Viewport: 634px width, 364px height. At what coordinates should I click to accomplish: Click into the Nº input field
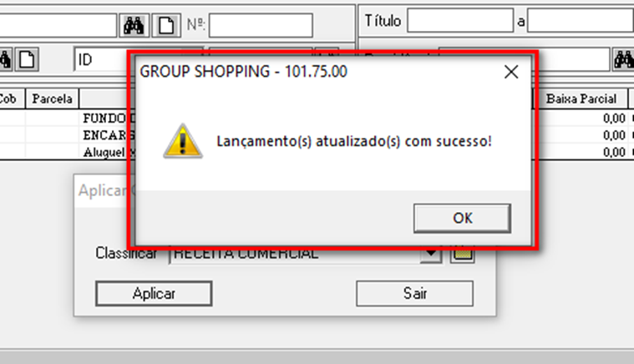coord(261,25)
